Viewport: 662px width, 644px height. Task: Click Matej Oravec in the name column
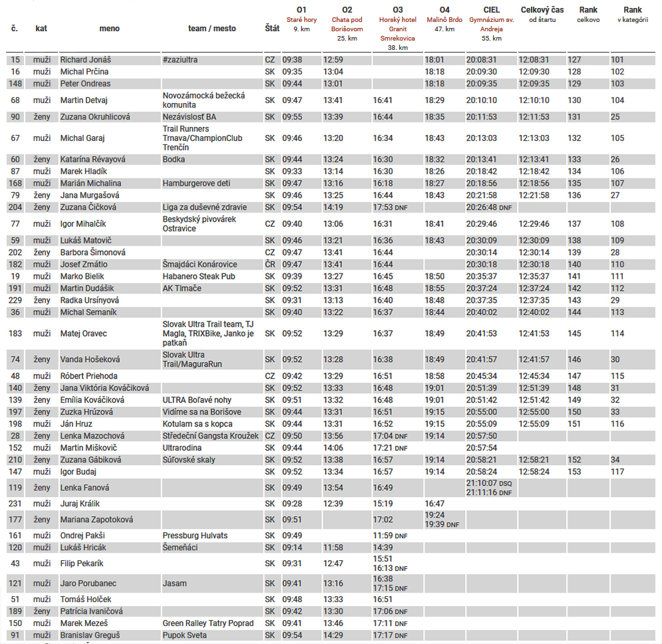(84, 333)
